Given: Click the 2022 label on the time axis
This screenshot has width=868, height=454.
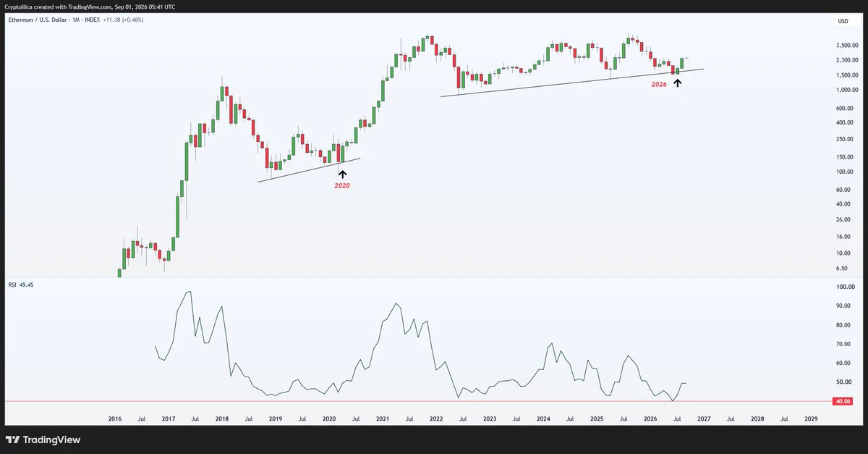Looking at the screenshot, I should [x=436, y=419].
